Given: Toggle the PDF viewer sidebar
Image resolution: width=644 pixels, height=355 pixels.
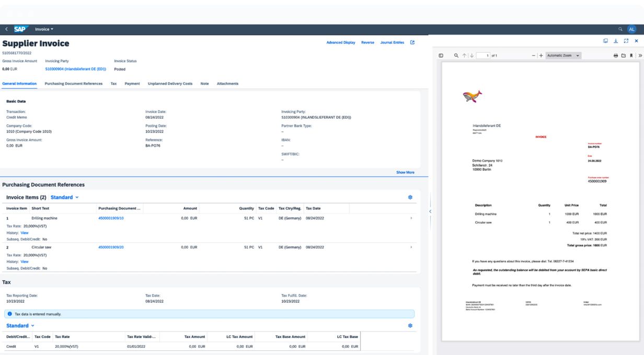Looking at the screenshot, I should point(441,56).
